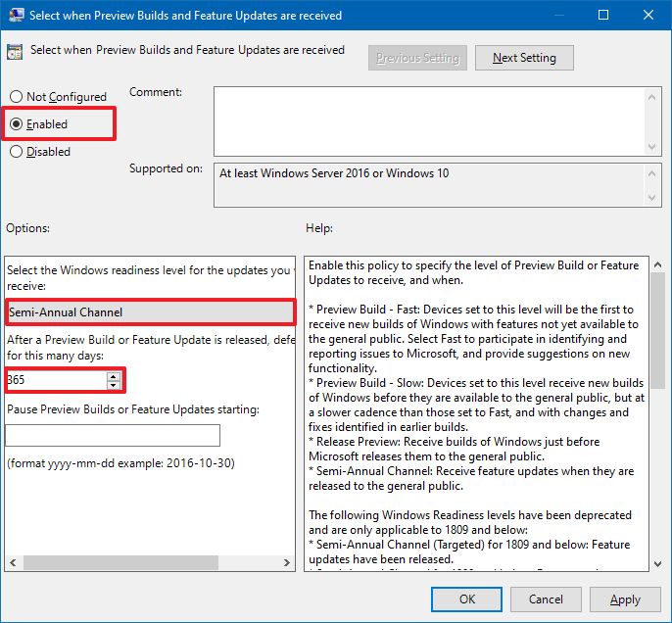Click the '(format yyyy-mm-dd example: 2016-10-30)' text

click(x=120, y=463)
